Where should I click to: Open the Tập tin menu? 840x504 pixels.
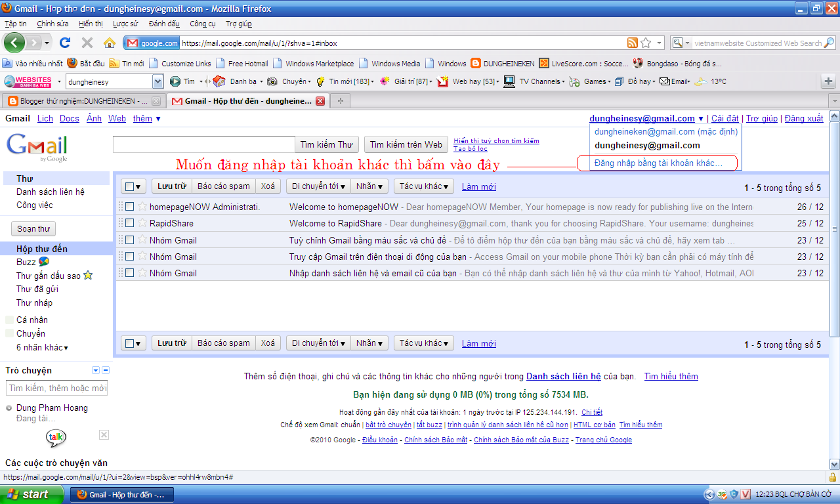15,24
